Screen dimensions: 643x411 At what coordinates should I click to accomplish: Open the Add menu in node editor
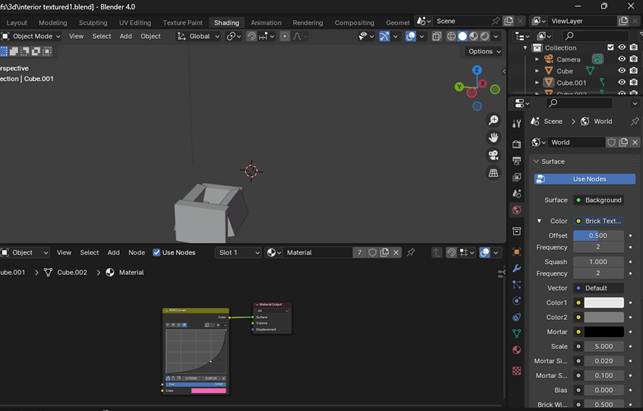click(x=113, y=253)
